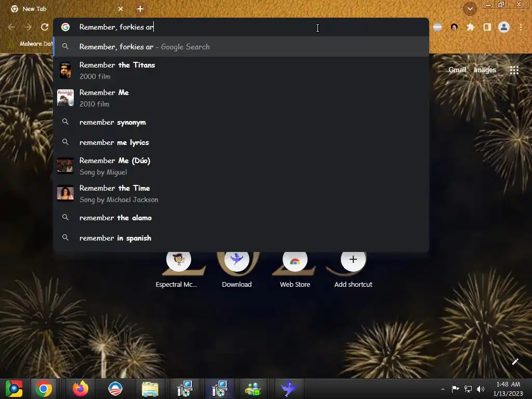
Task: Click Remember the Titans poster thumbnail
Action: click(x=65, y=70)
